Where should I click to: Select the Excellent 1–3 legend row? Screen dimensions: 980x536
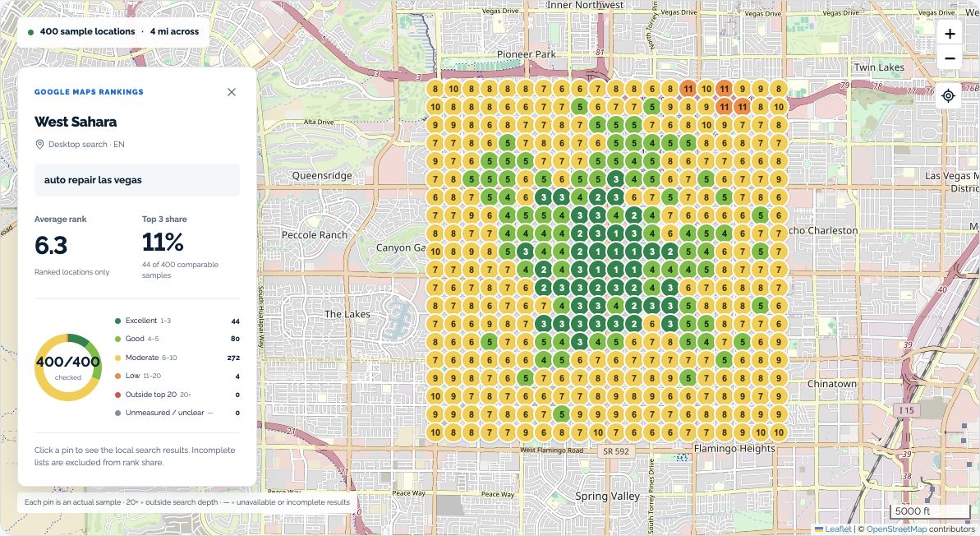click(x=177, y=321)
